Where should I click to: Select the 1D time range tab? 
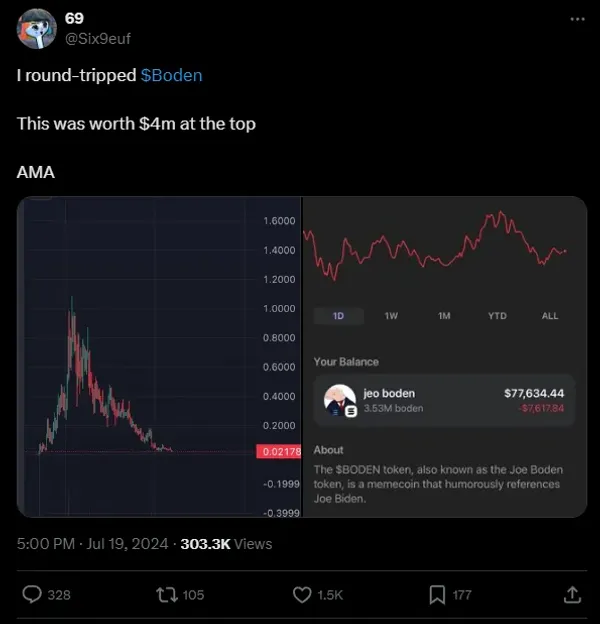pos(338,316)
